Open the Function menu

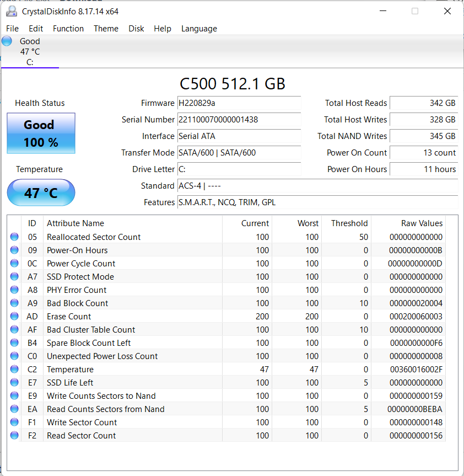(68, 29)
